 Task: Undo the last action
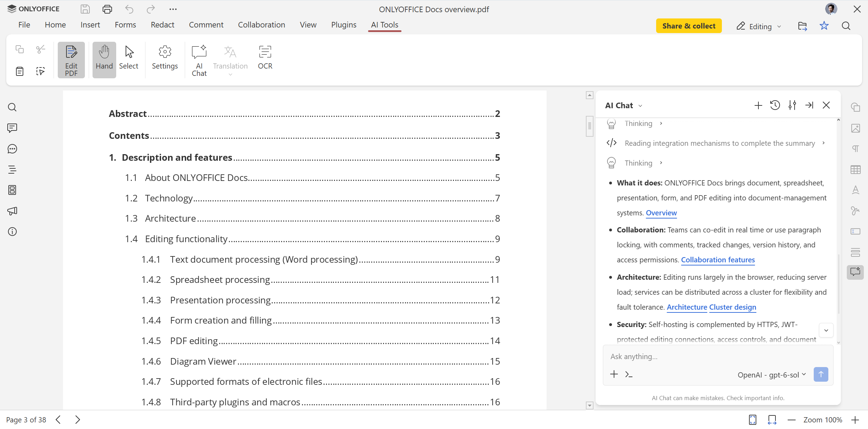tap(129, 9)
